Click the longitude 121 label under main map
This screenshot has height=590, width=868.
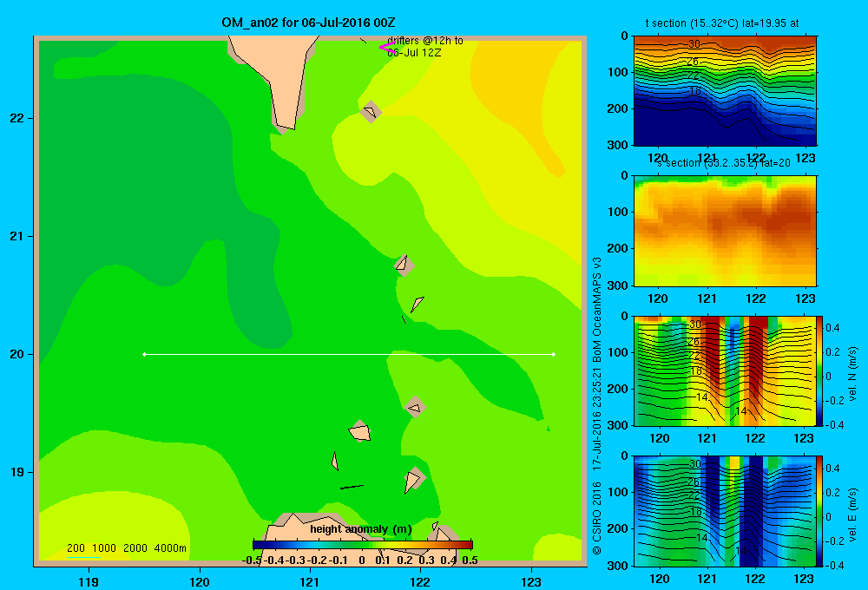coord(310,581)
